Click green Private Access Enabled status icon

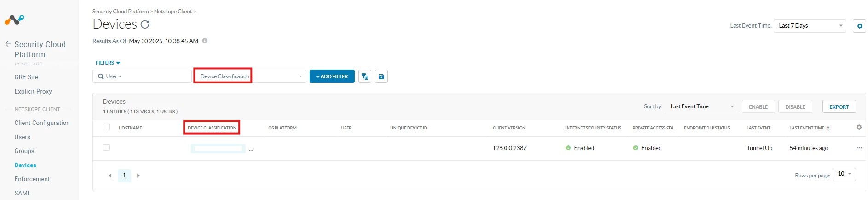[635, 148]
